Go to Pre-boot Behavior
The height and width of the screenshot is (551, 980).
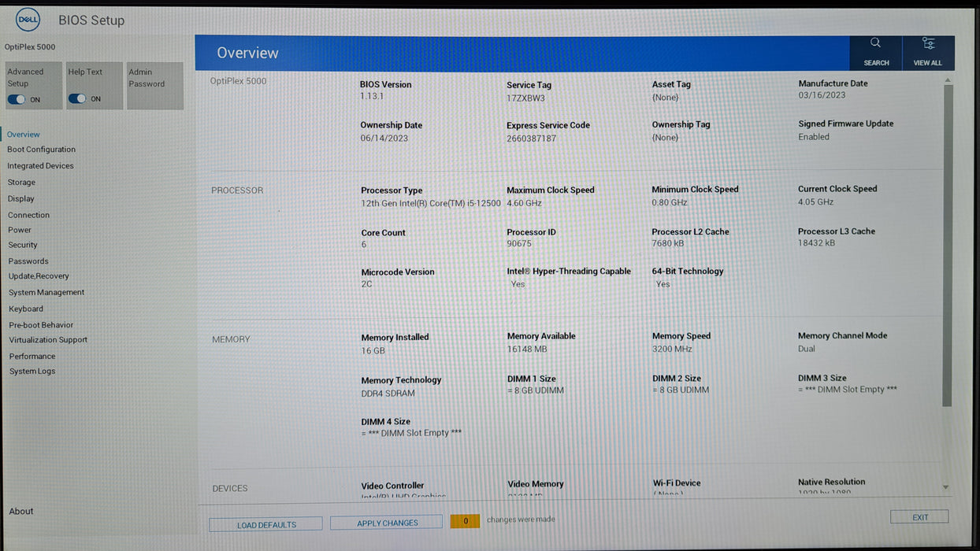coord(41,325)
